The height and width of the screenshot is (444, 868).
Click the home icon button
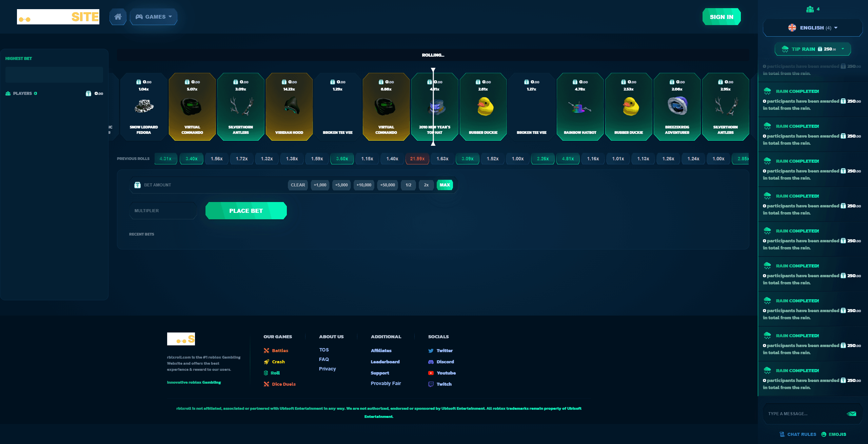[x=118, y=17]
